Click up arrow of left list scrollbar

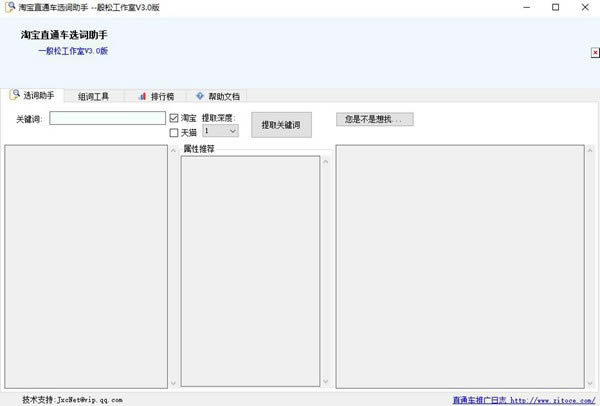173,152
